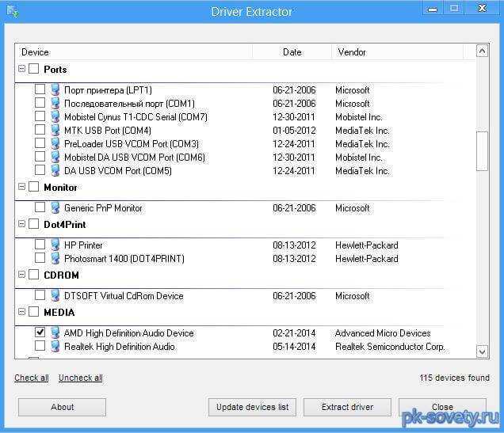Check the MEDIA group checkbox
Screen dimensions: 504x433
pos(34,312)
